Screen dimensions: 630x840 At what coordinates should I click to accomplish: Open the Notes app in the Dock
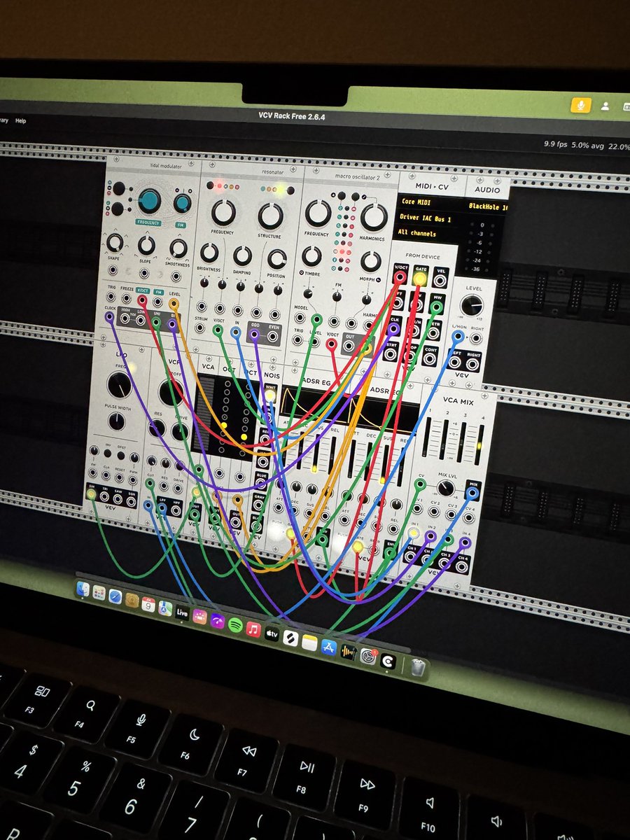tap(310, 644)
